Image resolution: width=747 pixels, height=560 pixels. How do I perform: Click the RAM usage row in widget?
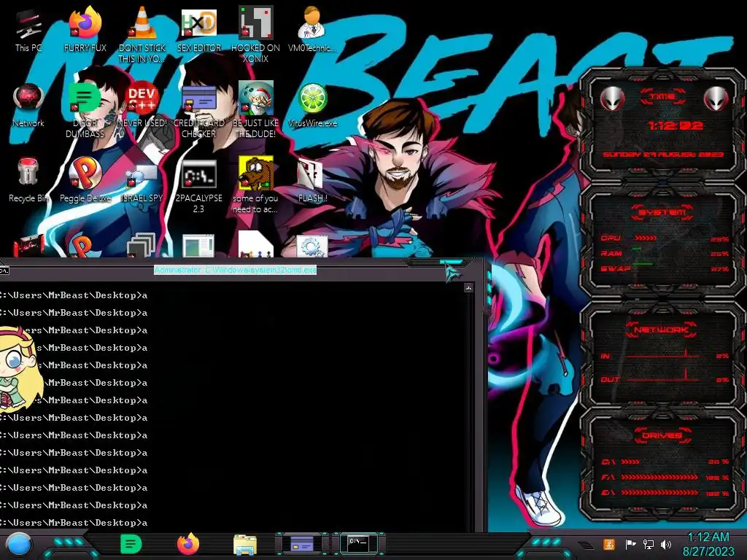(665, 253)
